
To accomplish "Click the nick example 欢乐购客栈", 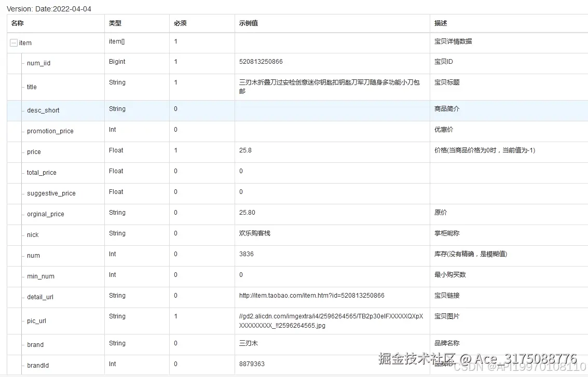I will (x=255, y=233).
